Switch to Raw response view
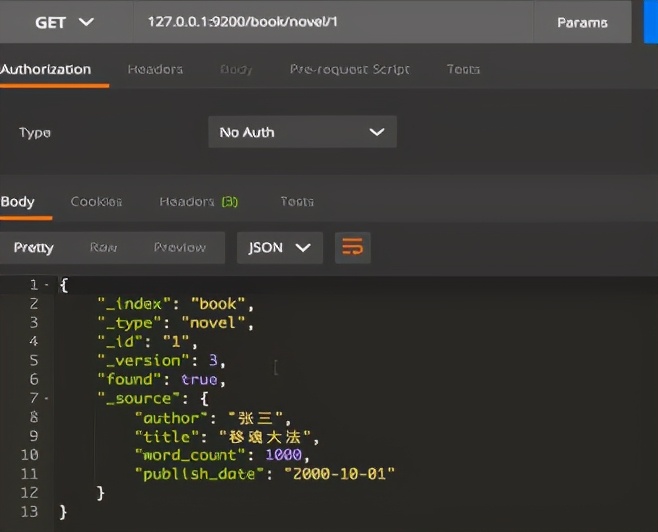The width and height of the screenshot is (658, 532). coord(103,248)
